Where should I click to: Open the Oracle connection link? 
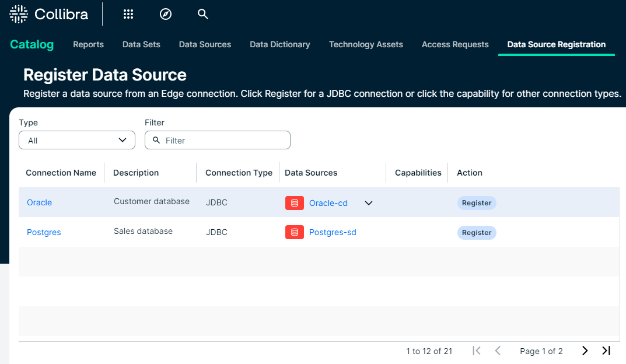click(39, 202)
